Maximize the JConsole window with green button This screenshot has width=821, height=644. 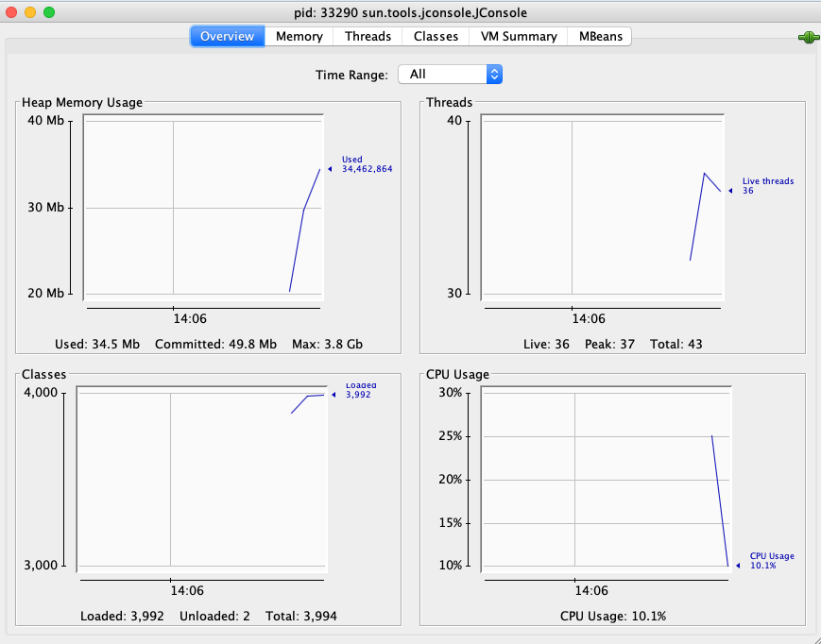point(49,12)
